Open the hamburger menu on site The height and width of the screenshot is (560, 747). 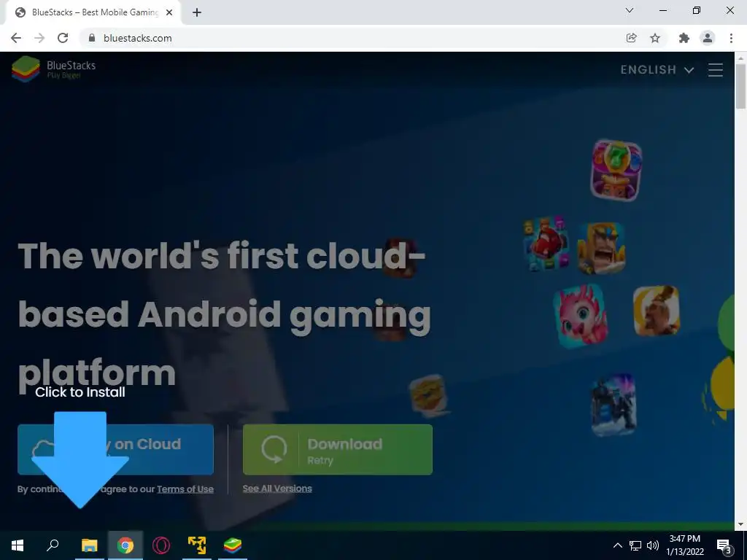[x=715, y=70]
